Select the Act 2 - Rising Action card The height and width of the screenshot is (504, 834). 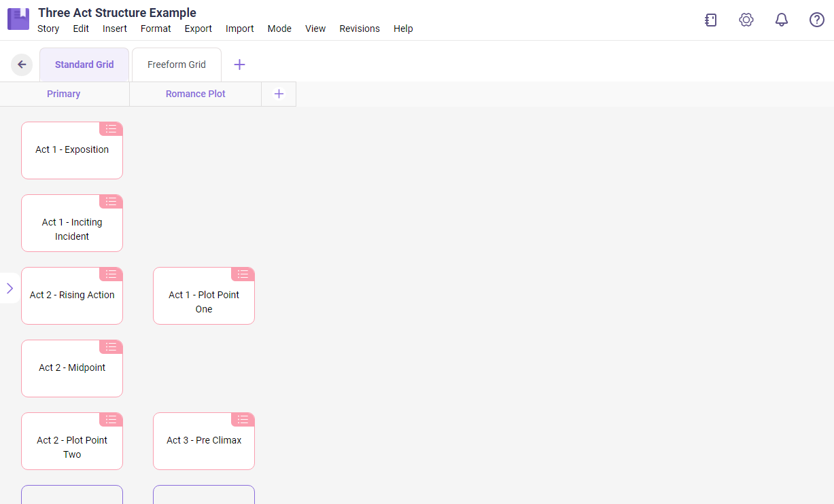click(x=72, y=299)
